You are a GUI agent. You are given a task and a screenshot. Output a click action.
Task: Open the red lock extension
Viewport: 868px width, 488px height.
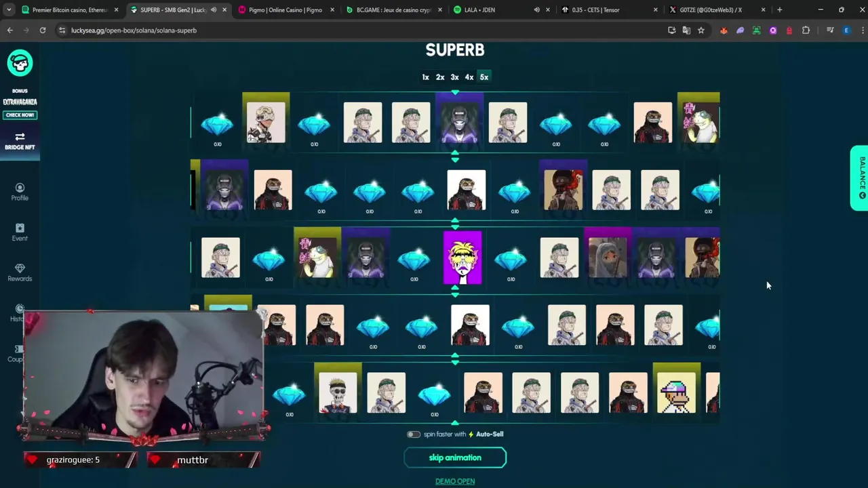point(789,30)
